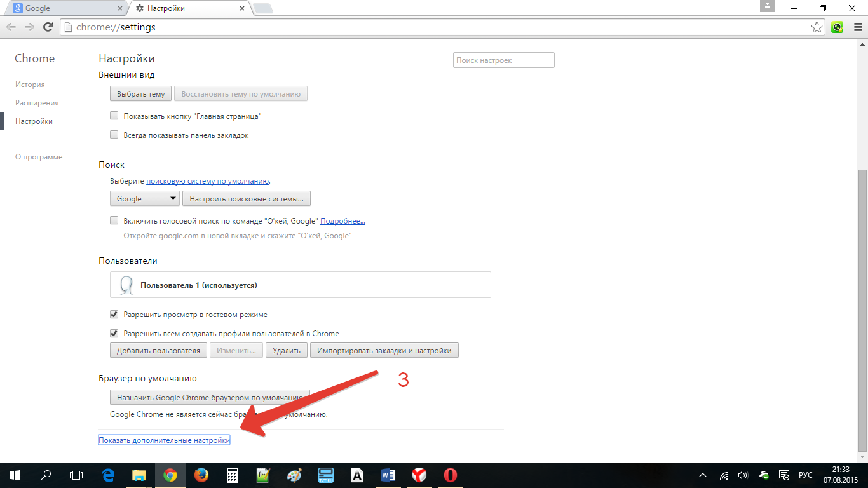Open the поисковую систему по умолчанию link

(208, 181)
